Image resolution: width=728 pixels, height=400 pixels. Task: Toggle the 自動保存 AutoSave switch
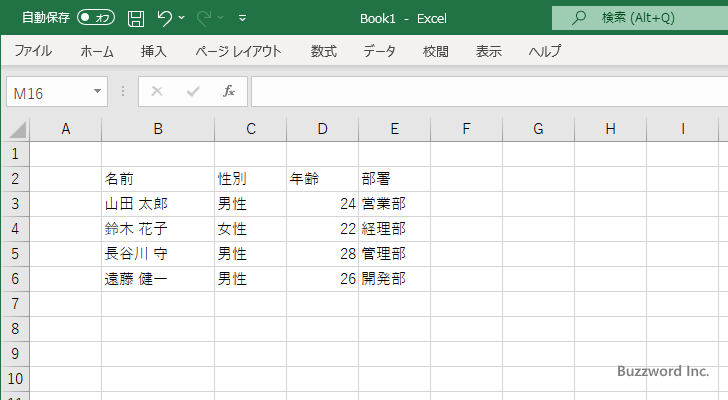click(x=96, y=18)
